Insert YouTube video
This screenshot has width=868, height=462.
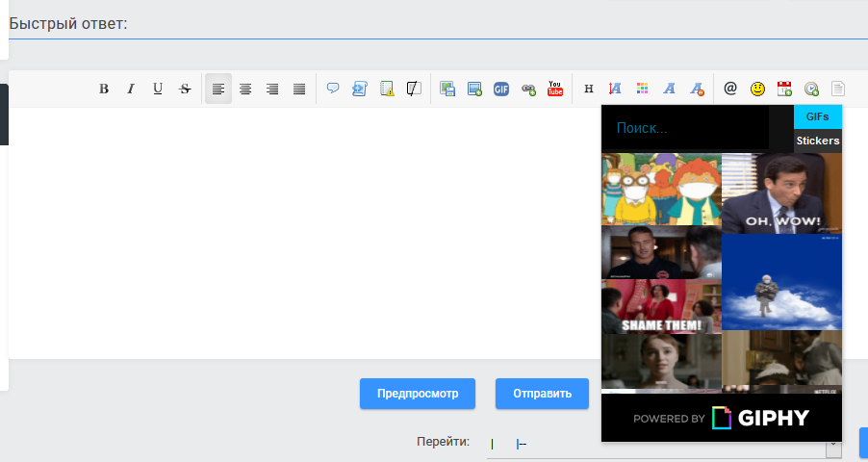point(555,89)
